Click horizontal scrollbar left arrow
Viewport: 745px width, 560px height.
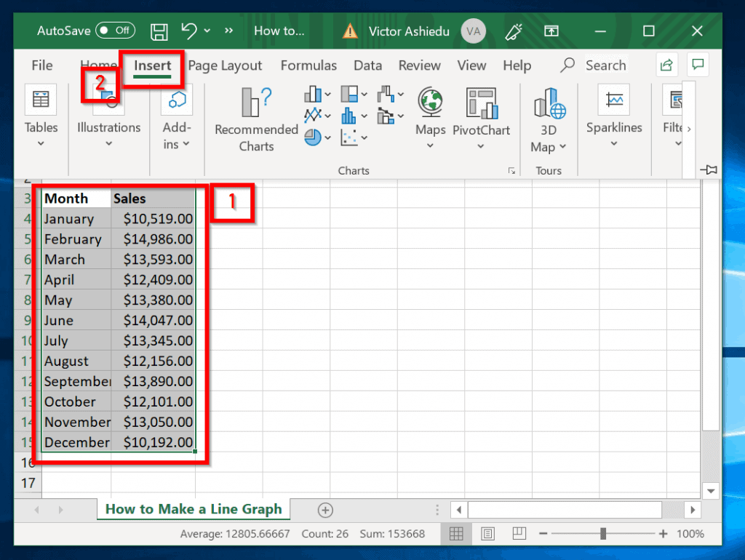pos(459,510)
